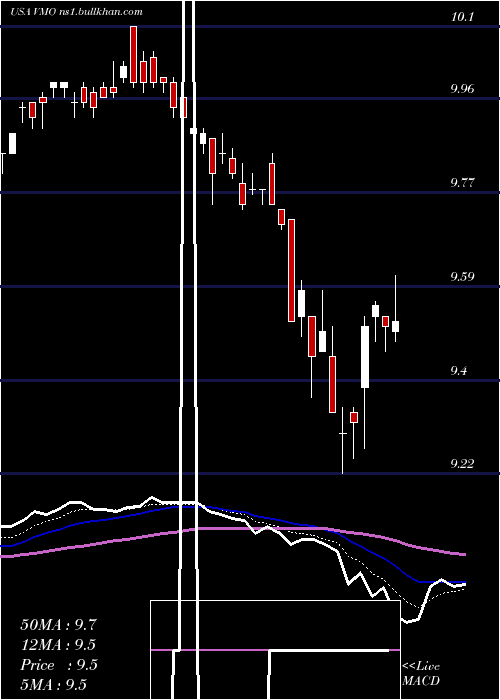500x700 pixels.
Task: Click the 9.77 price axis label
Action: click(x=462, y=183)
